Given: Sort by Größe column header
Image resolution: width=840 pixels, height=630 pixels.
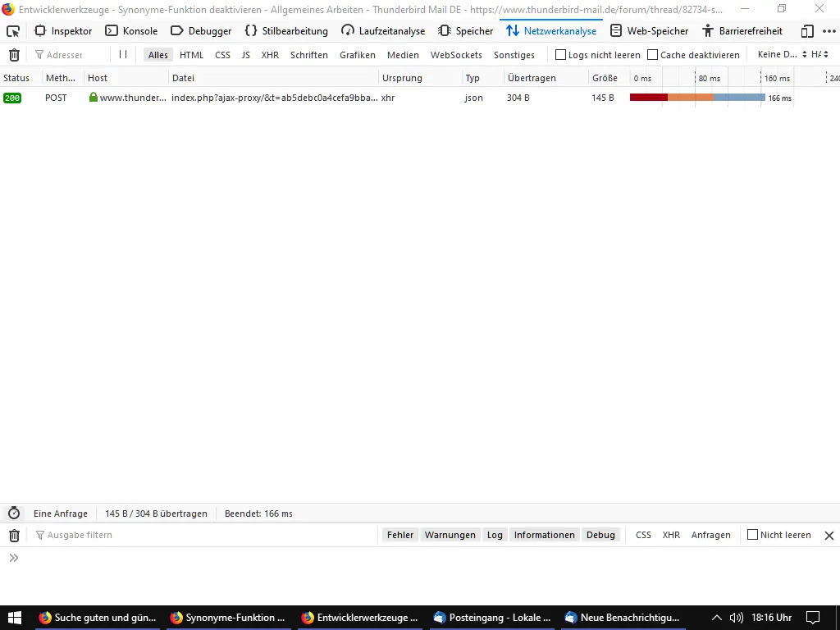Looking at the screenshot, I should 609,78.
